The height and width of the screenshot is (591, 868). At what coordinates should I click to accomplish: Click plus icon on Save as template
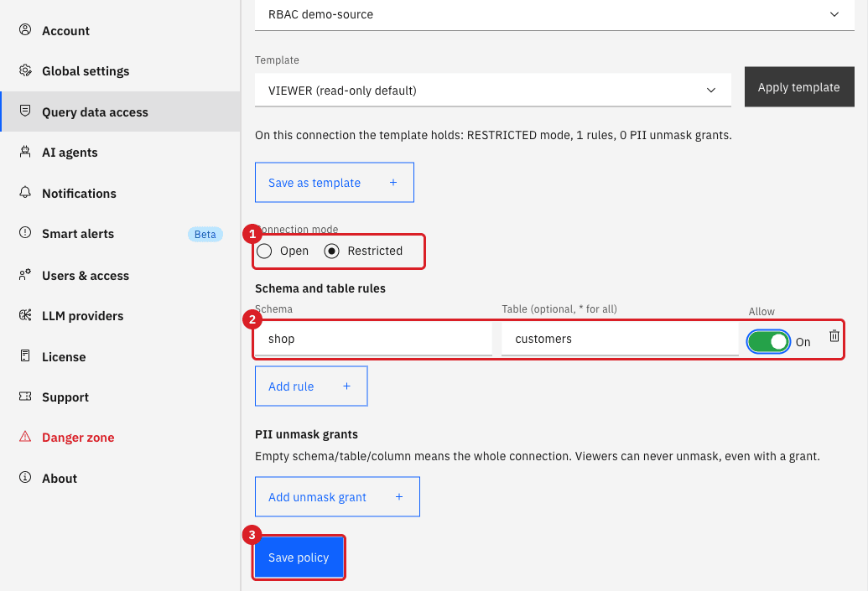[393, 183]
